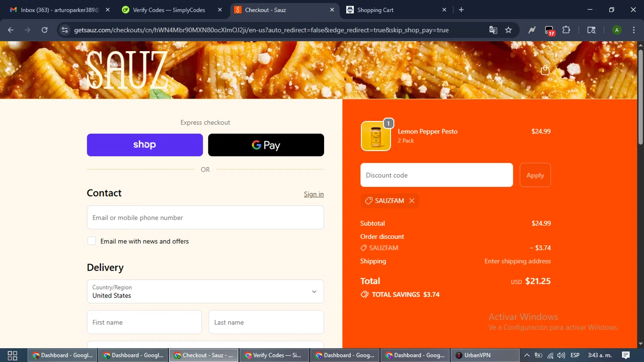Focus the Last name field
644x362 pixels.
point(266,322)
